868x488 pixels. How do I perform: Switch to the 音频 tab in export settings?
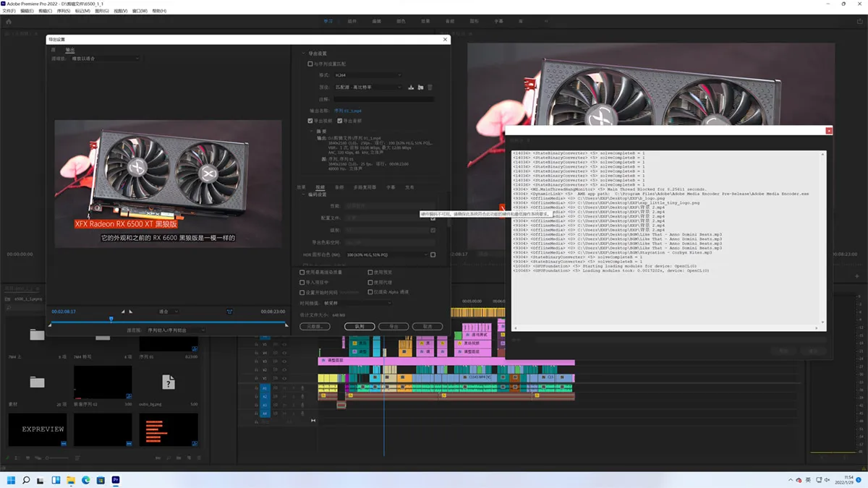pyautogui.click(x=339, y=187)
